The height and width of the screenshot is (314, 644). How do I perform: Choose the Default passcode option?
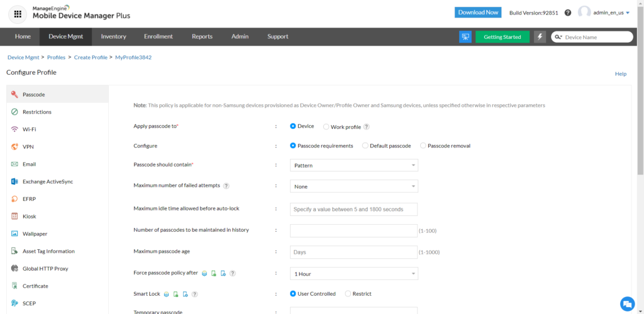tap(365, 146)
